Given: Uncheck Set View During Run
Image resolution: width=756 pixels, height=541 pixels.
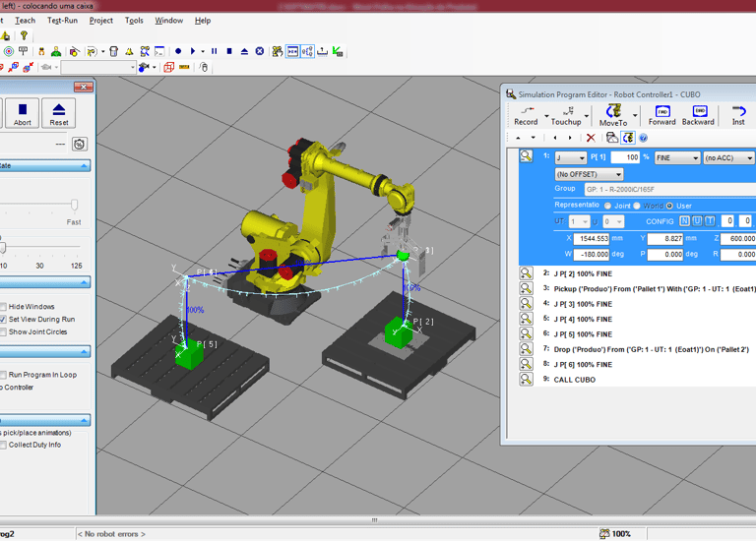Looking at the screenshot, I should [x=3, y=320].
